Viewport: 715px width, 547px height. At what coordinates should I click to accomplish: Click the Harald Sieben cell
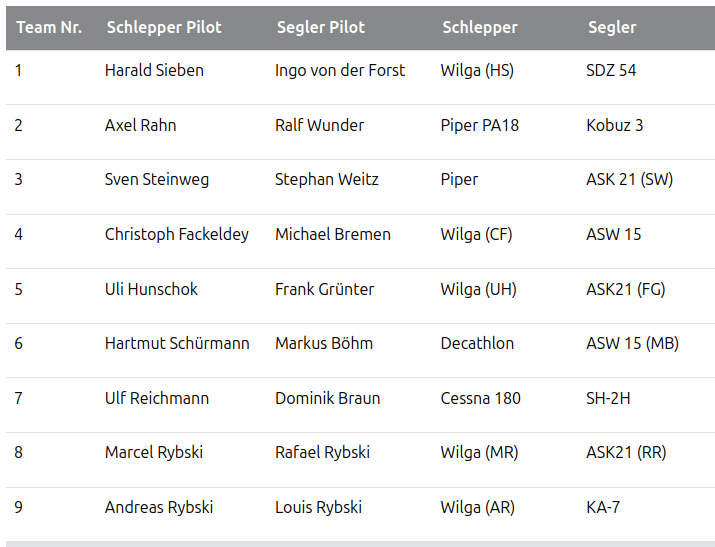coord(154,70)
